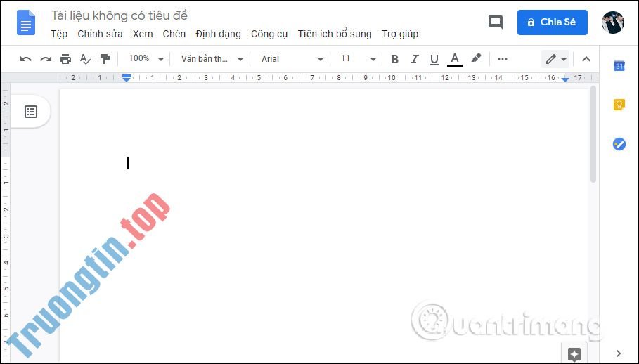The height and width of the screenshot is (364, 639).
Task: Open Google Calendar side panel
Action: tap(619, 65)
